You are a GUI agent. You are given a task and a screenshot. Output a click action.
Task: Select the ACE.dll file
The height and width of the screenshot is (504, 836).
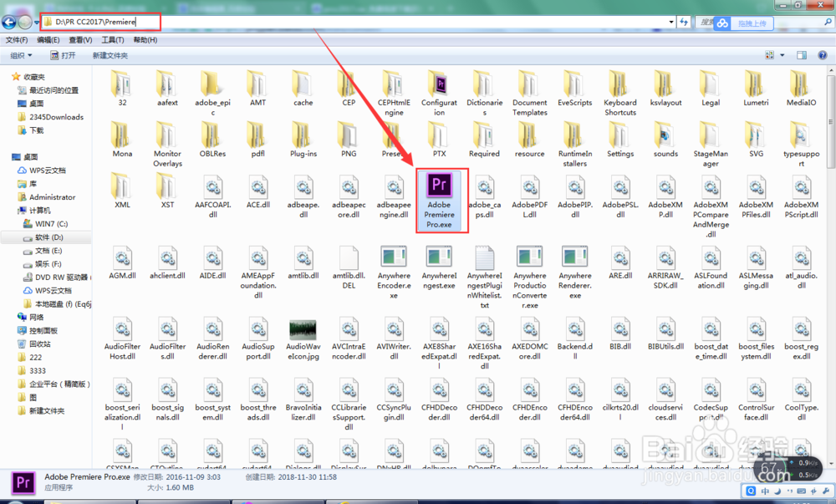pyautogui.click(x=258, y=192)
